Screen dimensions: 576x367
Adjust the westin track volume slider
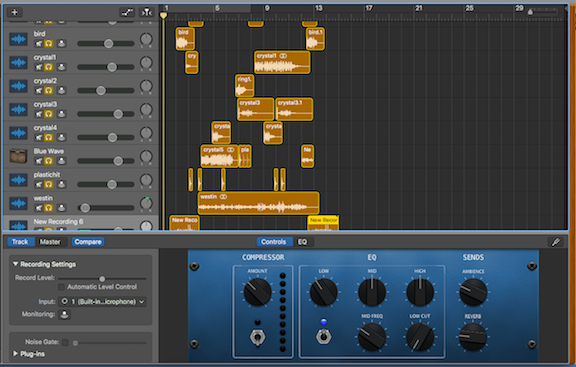[x=106, y=208]
